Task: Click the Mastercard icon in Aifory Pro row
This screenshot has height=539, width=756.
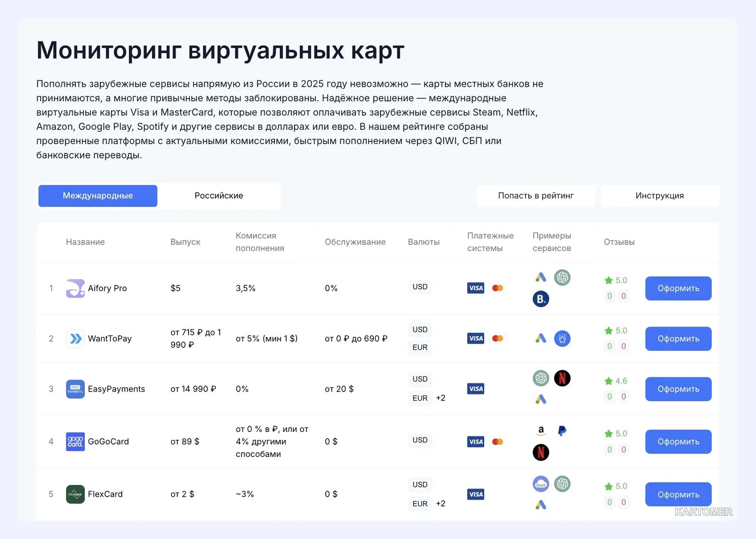Action: click(497, 288)
